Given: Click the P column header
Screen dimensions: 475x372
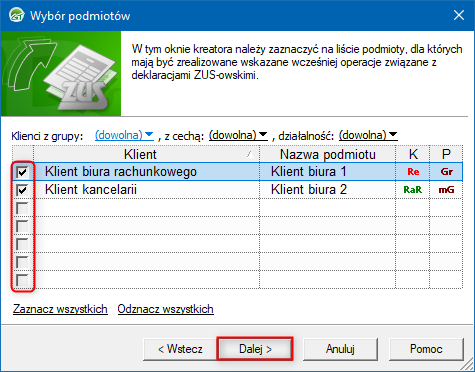Looking at the screenshot, I should point(446,154).
